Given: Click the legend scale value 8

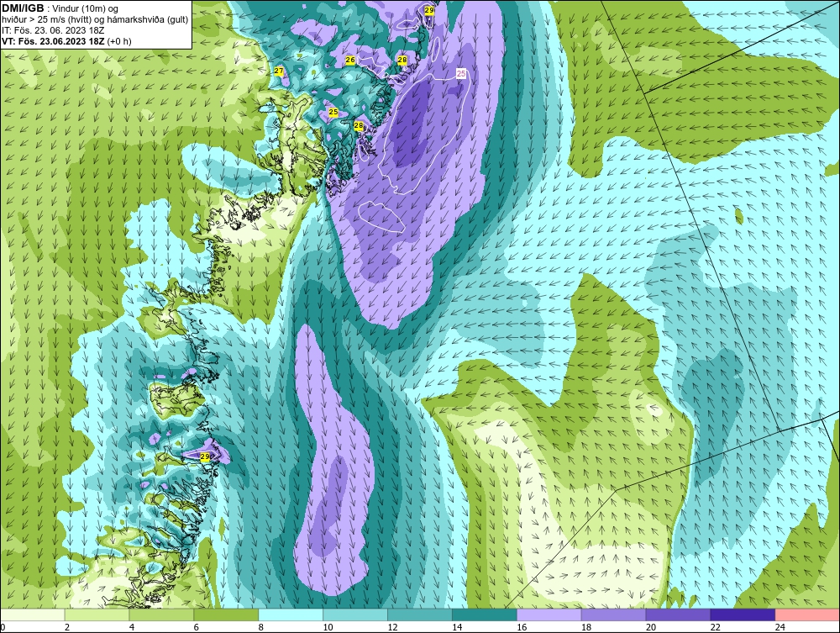Looking at the screenshot, I should point(261,627).
